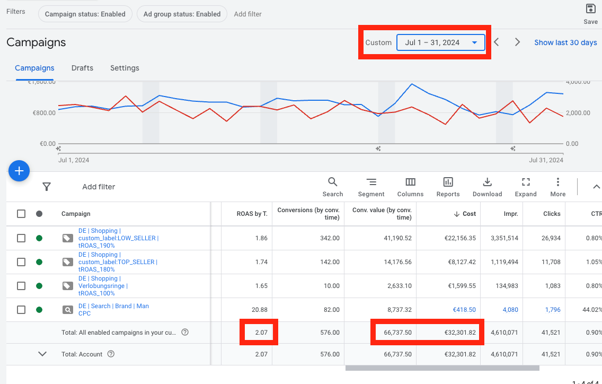Check the DE Search Brand campaign checkbox
This screenshot has height=384, width=602.
click(21, 310)
